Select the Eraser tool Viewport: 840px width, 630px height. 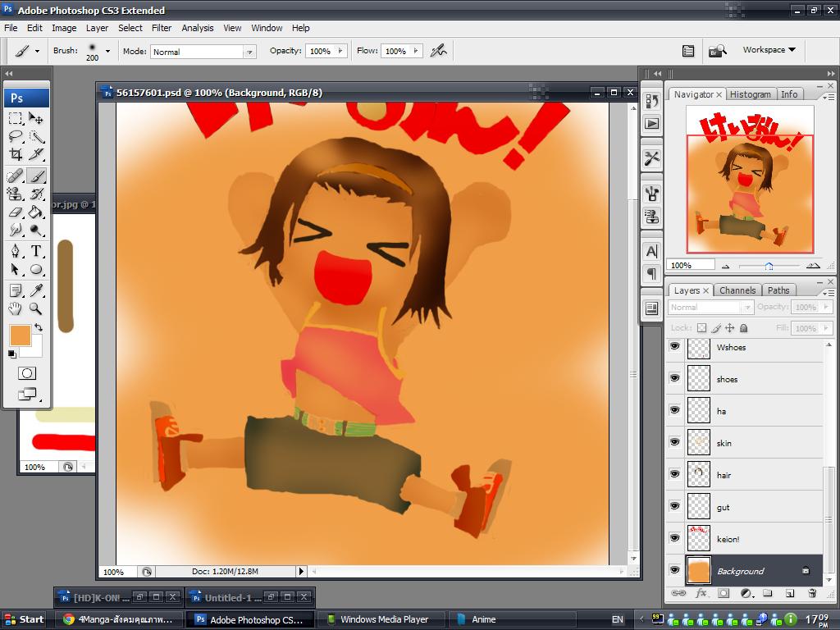[16, 212]
